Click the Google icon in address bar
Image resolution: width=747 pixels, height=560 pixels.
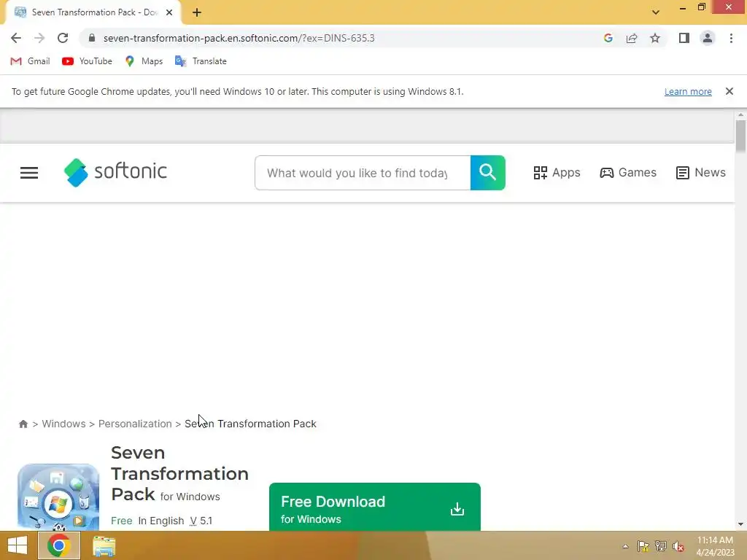(608, 38)
